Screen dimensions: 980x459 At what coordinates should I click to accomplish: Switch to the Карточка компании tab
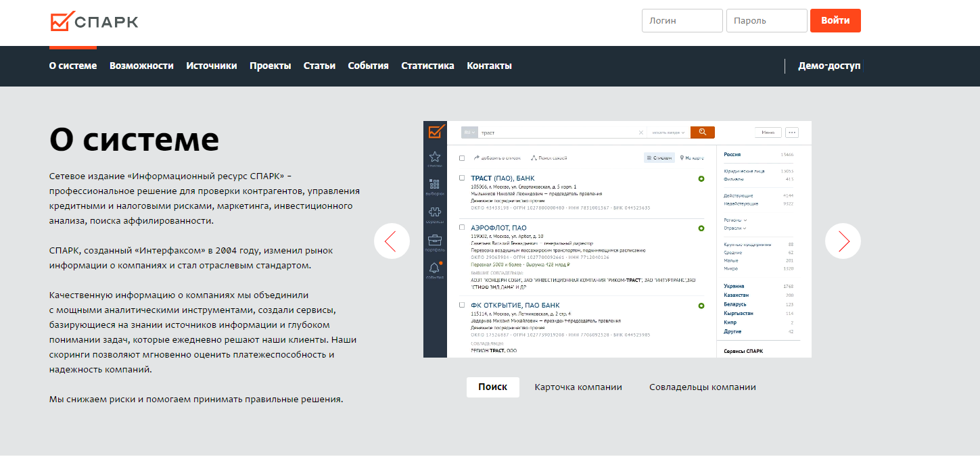coord(578,387)
